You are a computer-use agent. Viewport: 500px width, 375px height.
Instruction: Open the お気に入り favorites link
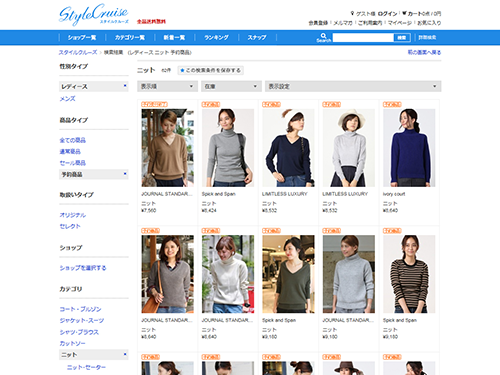(x=429, y=23)
